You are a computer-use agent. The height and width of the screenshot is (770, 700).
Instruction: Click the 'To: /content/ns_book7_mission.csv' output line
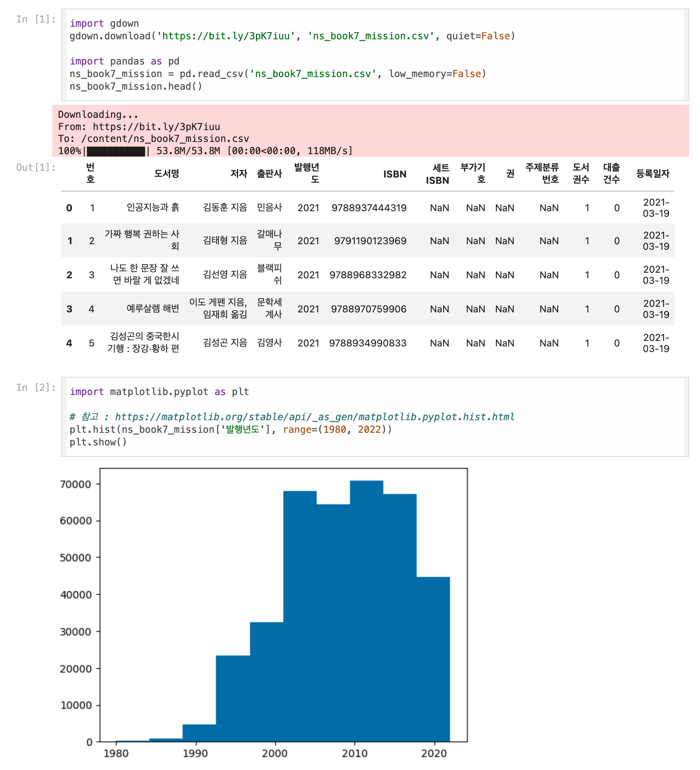(x=153, y=138)
